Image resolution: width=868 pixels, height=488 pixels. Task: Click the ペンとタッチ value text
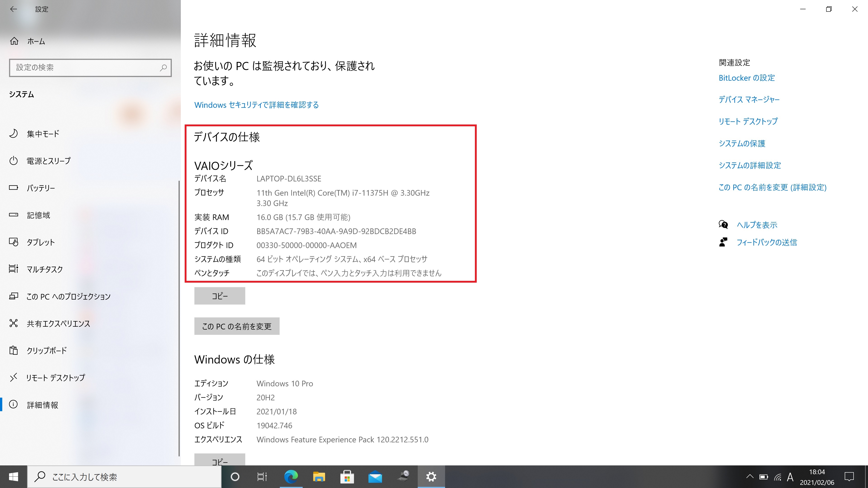pos(349,273)
